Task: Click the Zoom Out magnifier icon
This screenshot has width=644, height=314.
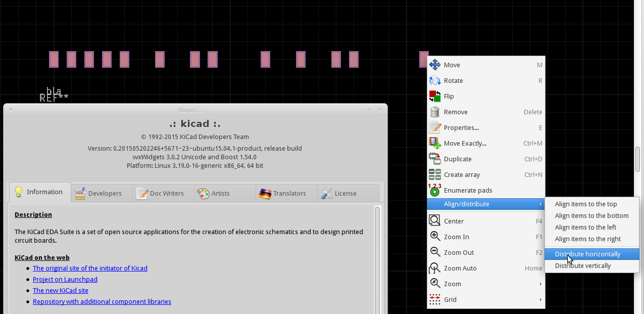Action: (x=434, y=252)
